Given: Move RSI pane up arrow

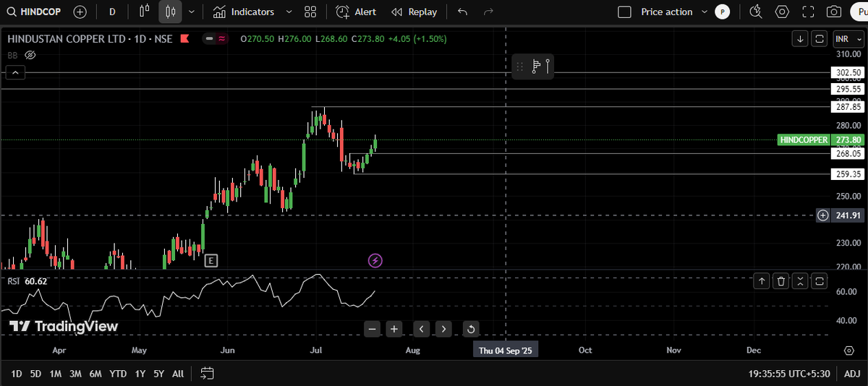Looking at the screenshot, I should (x=762, y=281).
